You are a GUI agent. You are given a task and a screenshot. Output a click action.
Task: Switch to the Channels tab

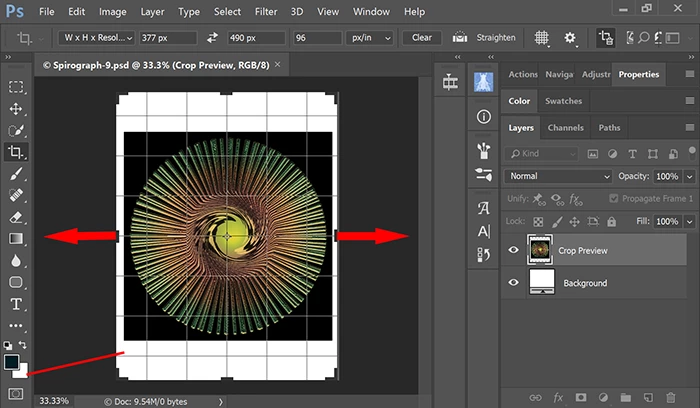point(566,128)
